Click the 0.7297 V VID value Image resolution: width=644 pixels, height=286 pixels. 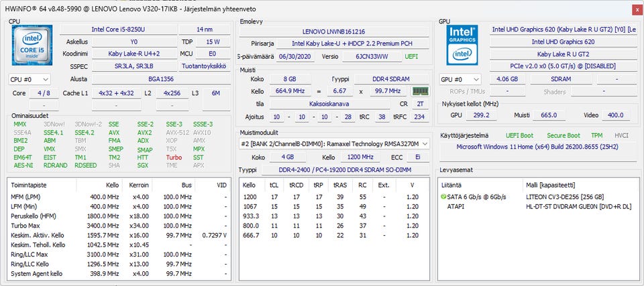(x=215, y=236)
